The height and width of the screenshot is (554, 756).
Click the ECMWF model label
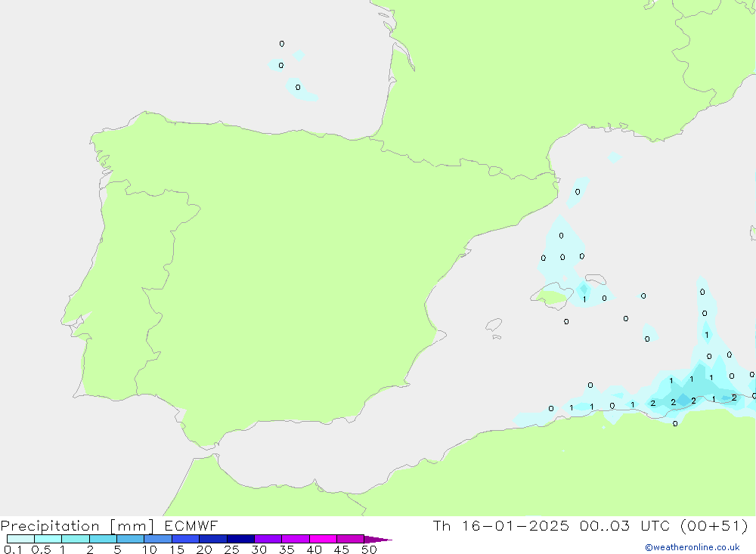pos(191,525)
